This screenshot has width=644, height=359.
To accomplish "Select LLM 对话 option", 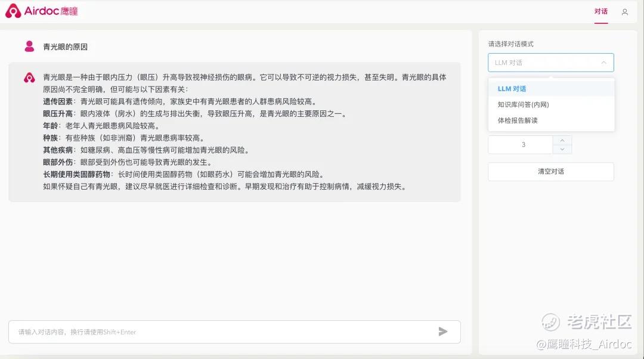I will [551, 89].
